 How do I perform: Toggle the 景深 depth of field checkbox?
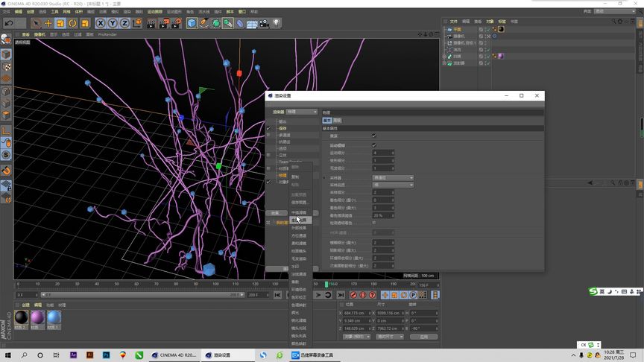pyautogui.click(x=374, y=136)
